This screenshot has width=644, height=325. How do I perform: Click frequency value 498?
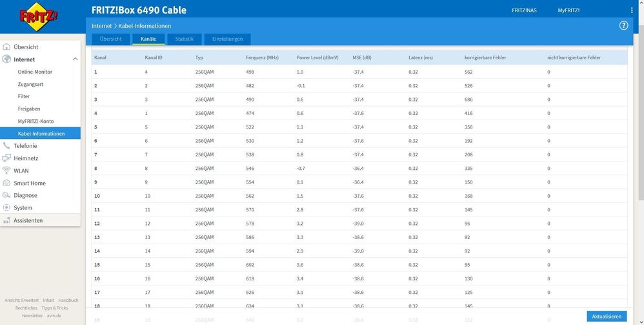tap(250, 72)
